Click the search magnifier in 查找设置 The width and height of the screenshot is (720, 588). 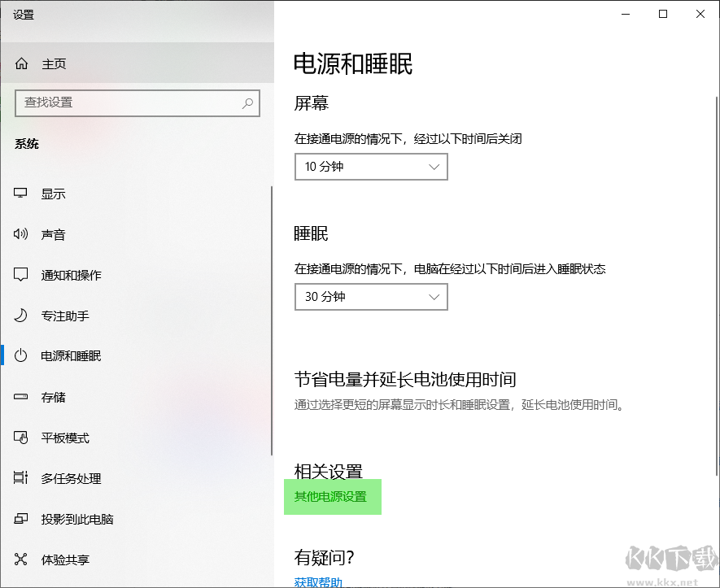point(247,103)
